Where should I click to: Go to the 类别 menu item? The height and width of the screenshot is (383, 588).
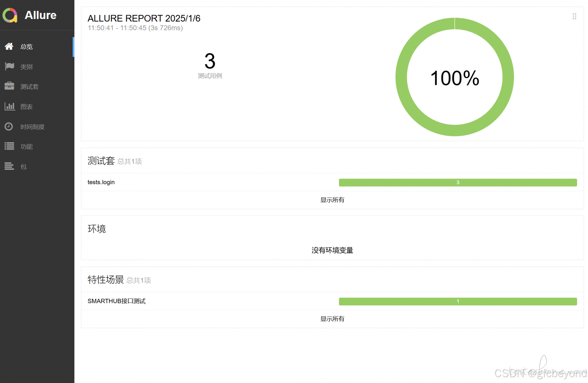37,66
